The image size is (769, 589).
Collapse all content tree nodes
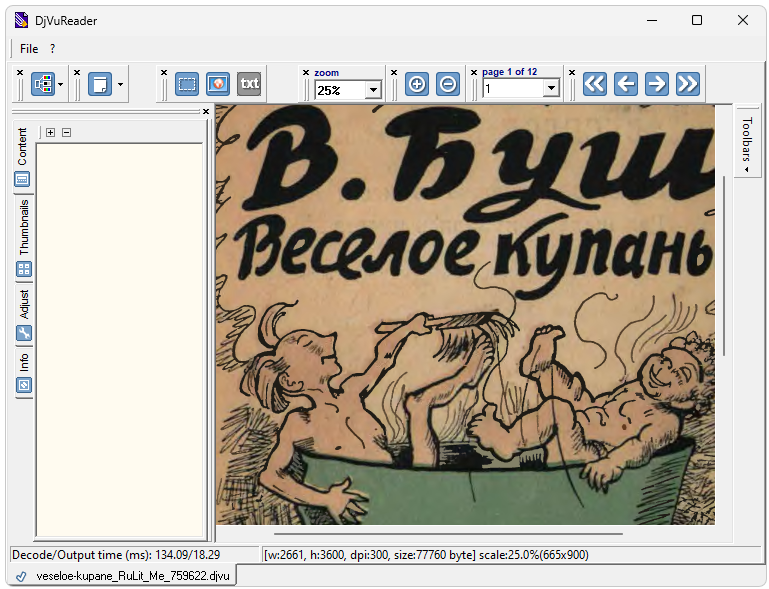tap(66, 132)
